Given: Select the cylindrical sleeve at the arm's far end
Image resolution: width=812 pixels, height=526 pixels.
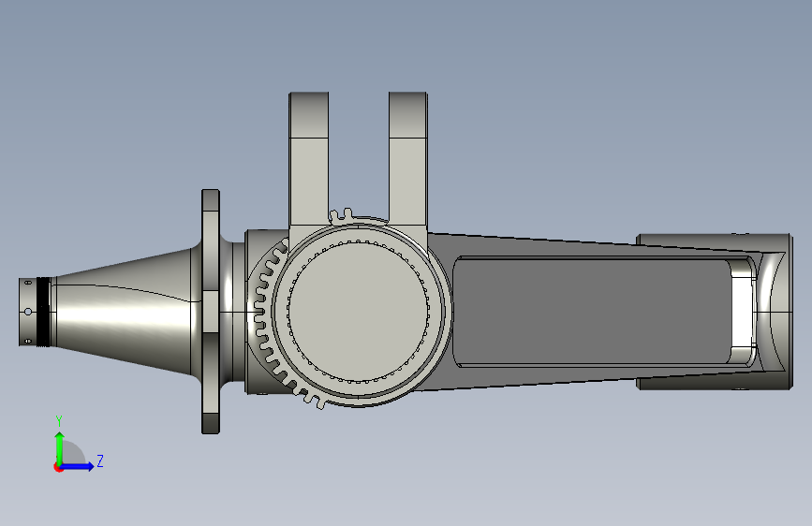Looking at the screenshot, I should tap(715, 312).
